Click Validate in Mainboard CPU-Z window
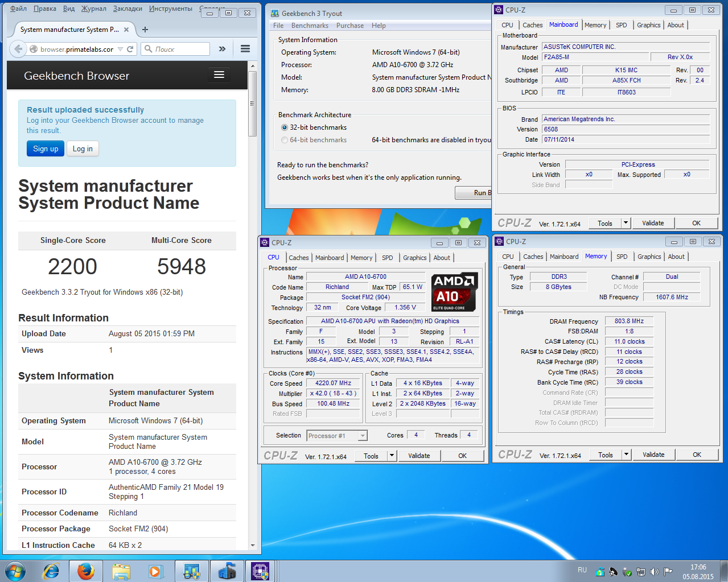The image size is (728, 582). pos(653,223)
